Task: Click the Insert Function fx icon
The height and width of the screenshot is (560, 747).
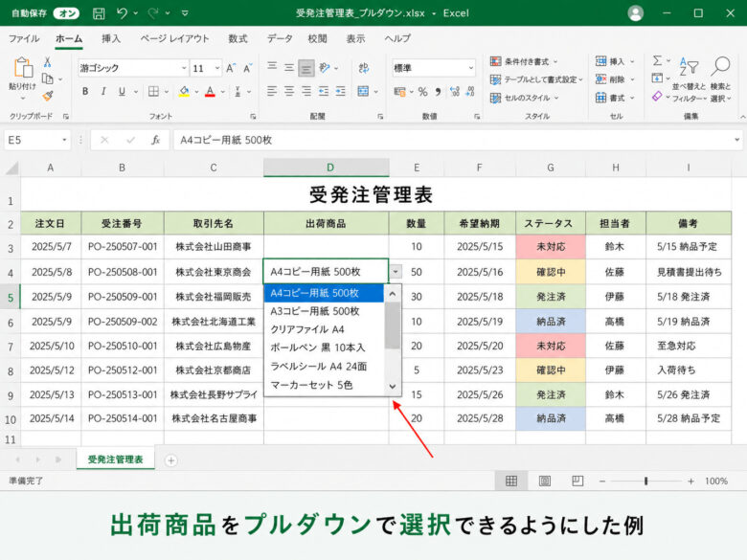Action: (x=155, y=140)
